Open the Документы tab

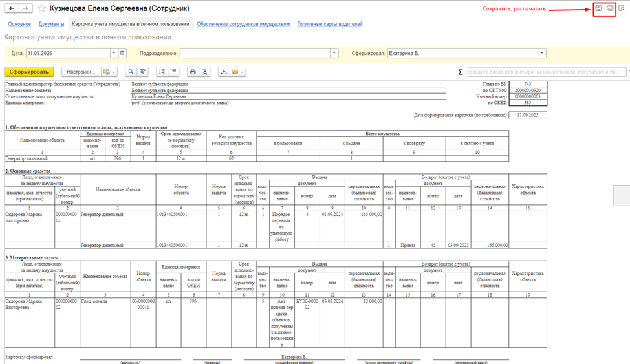tap(52, 24)
